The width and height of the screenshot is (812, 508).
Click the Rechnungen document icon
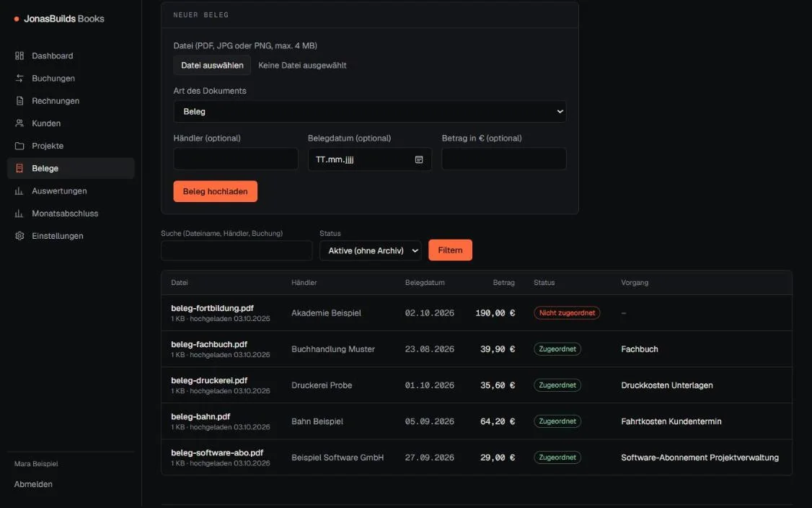pyautogui.click(x=19, y=100)
